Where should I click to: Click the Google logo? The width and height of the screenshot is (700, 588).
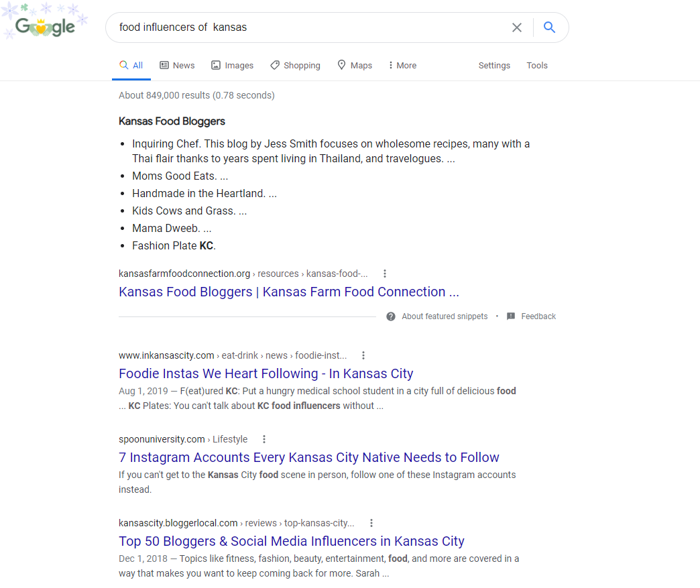45,27
